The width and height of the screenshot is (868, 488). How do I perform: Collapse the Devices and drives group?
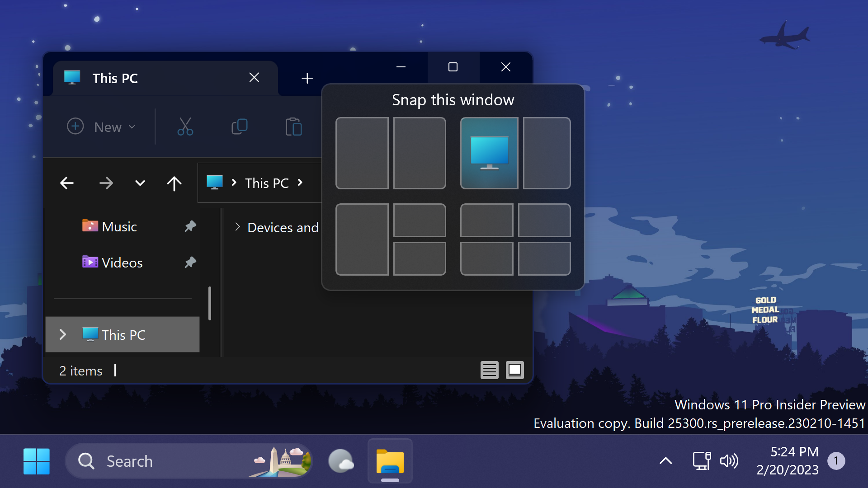[237, 227]
